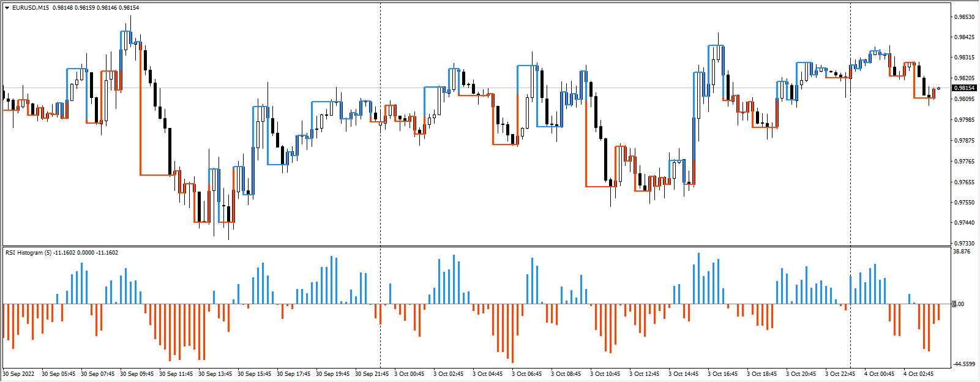Click the 3 Oct 04:45 time label

coord(488,374)
